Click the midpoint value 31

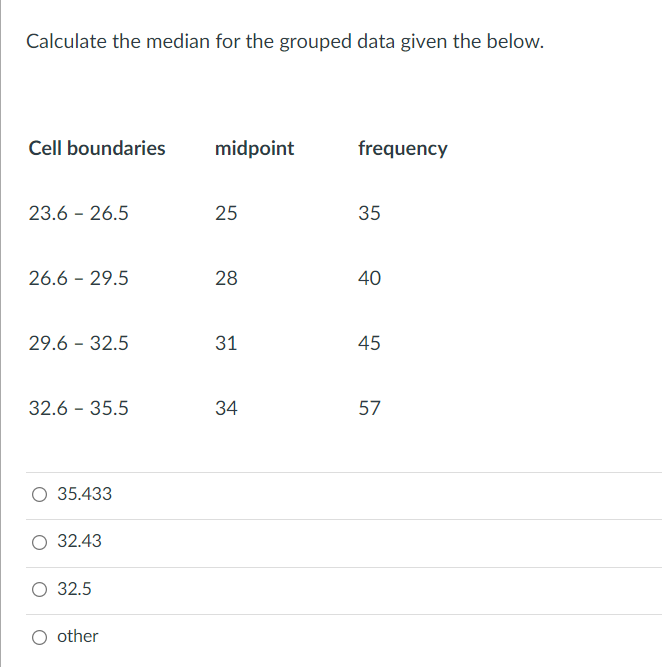pyautogui.click(x=226, y=343)
